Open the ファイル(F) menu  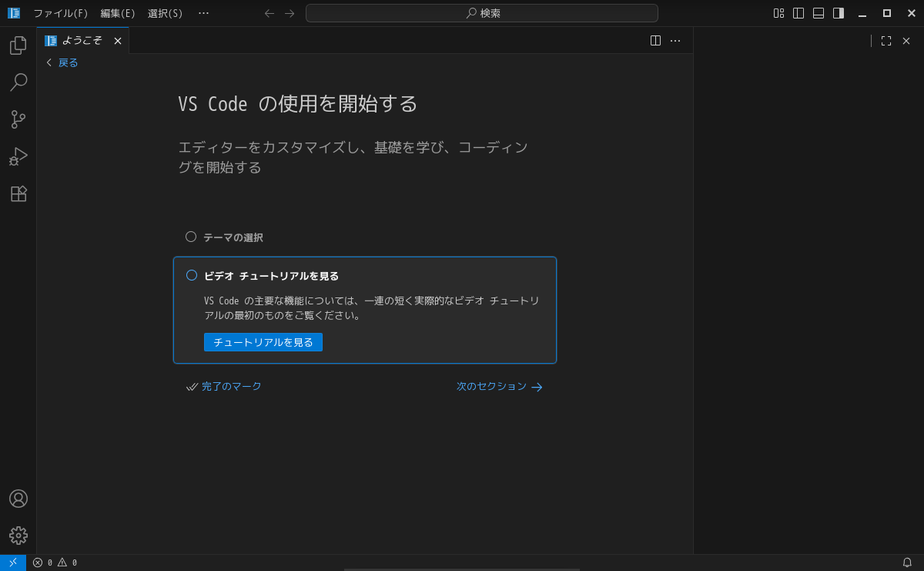[61, 13]
